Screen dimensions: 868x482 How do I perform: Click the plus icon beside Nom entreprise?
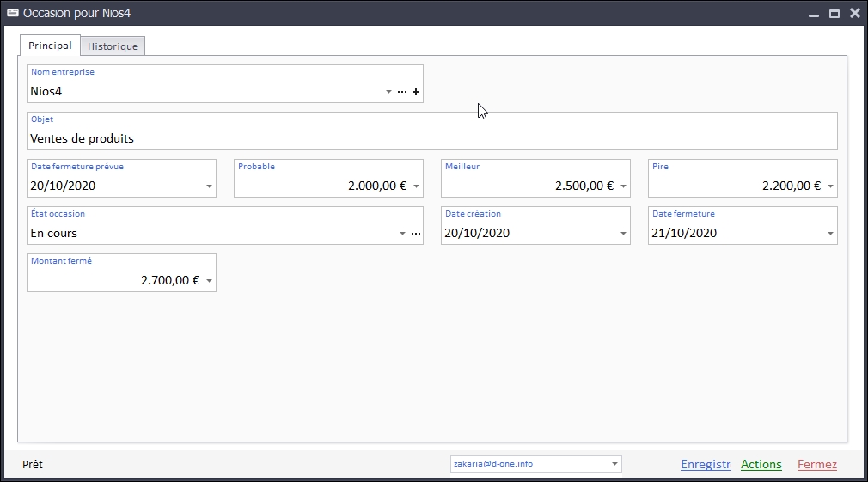(416, 92)
